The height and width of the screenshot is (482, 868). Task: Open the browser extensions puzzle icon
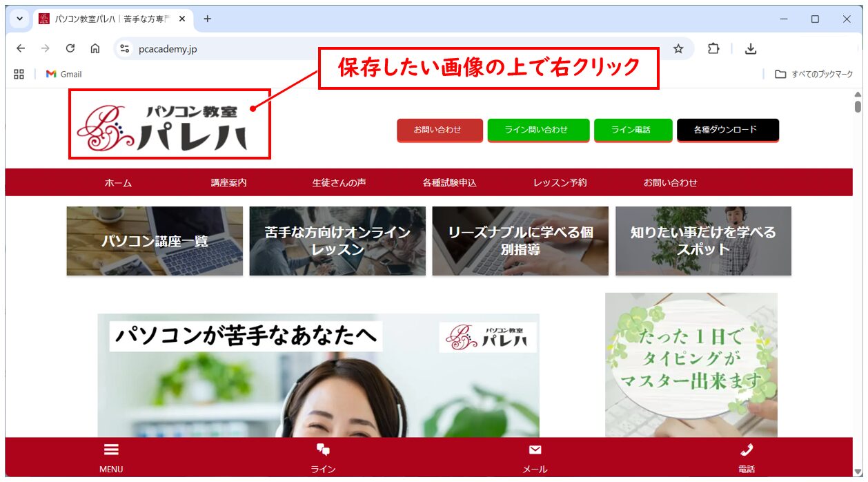[713, 48]
